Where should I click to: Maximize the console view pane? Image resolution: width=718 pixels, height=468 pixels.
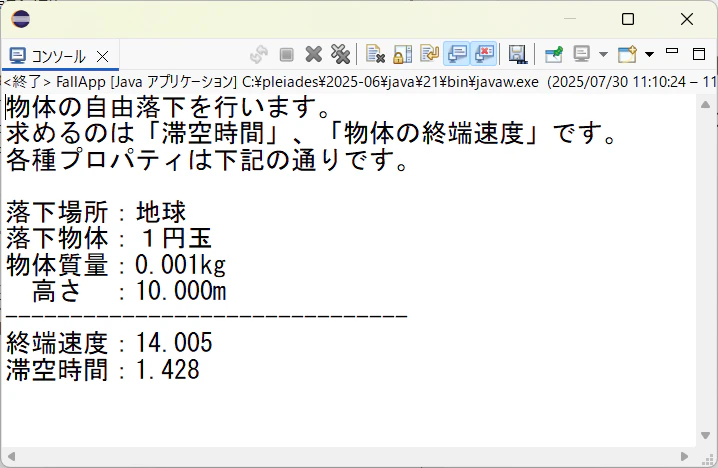(699, 54)
